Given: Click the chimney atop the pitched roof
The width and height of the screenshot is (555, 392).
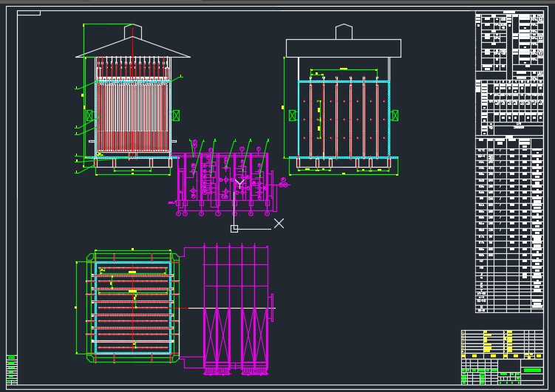Looking at the screenshot, I should click(x=133, y=32).
